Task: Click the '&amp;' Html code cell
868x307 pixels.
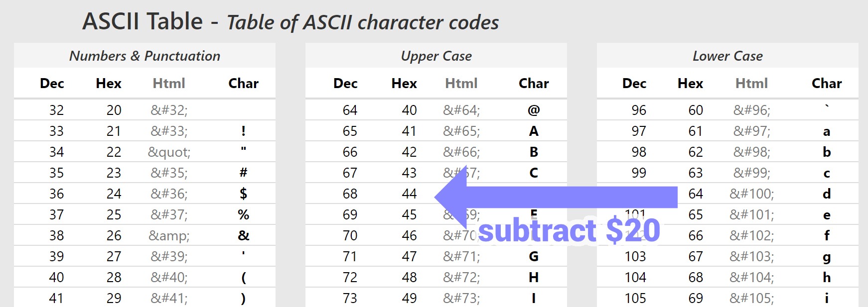Action: click(x=169, y=235)
